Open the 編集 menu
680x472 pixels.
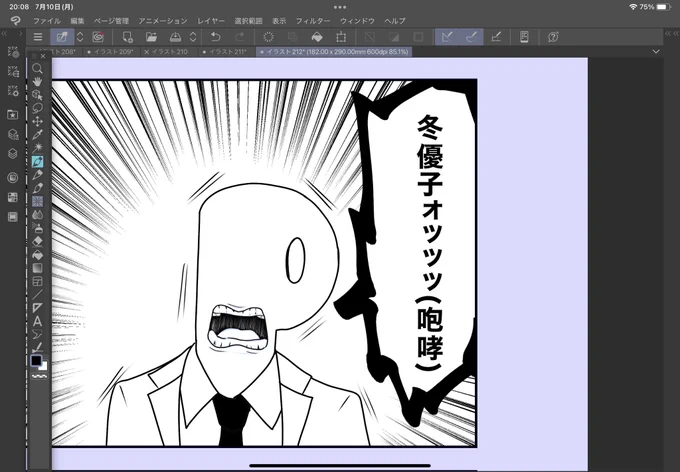pyautogui.click(x=77, y=21)
